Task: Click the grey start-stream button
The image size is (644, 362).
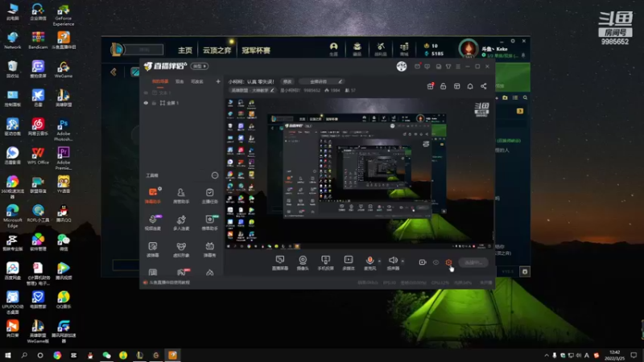Action: pyautogui.click(x=473, y=262)
